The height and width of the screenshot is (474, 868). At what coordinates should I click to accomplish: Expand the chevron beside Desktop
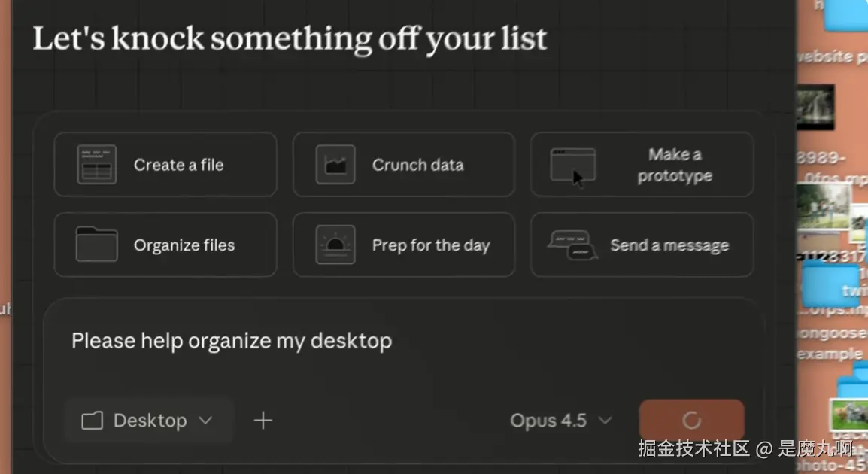pos(205,421)
